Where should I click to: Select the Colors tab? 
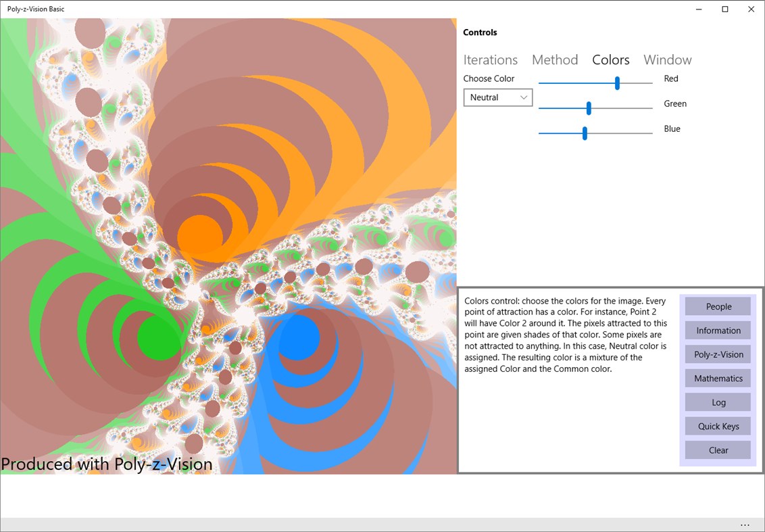click(x=610, y=59)
